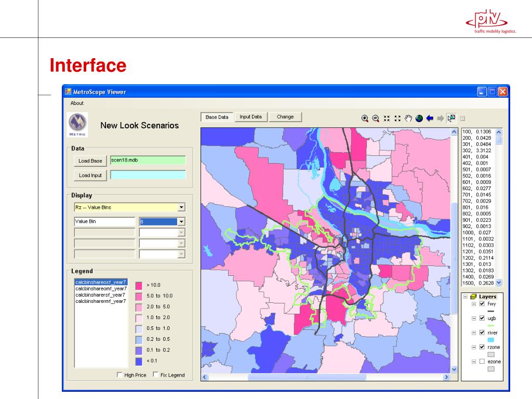
Task: Go to previous extent with blue arrow
Action: point(430,118)
